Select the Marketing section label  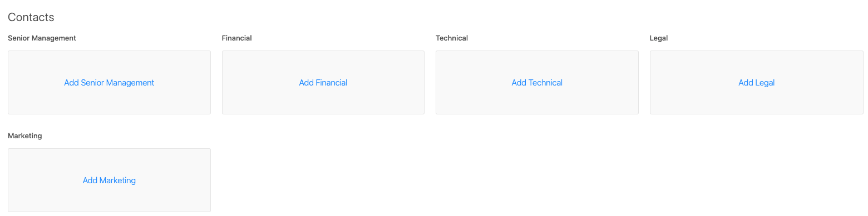tap(25, 136)
